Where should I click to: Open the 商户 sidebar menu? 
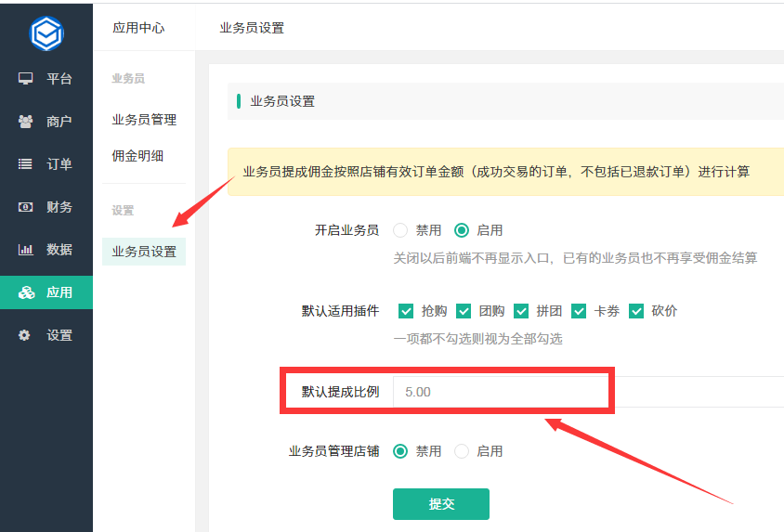(x=46, y=122)
